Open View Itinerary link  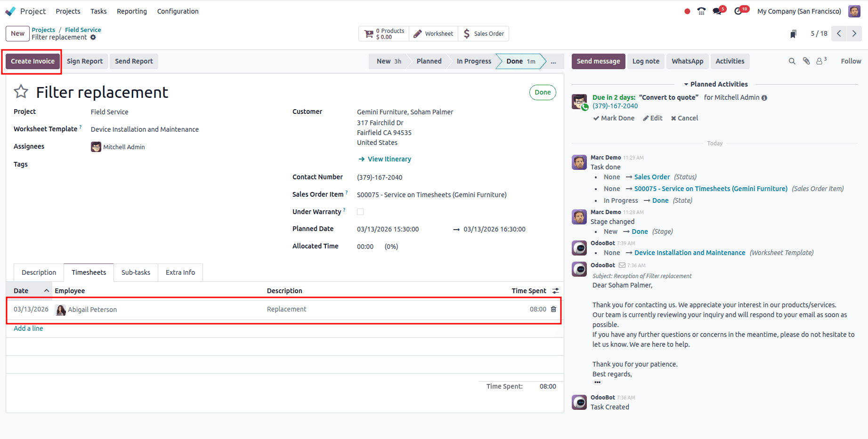coord(389,159)
